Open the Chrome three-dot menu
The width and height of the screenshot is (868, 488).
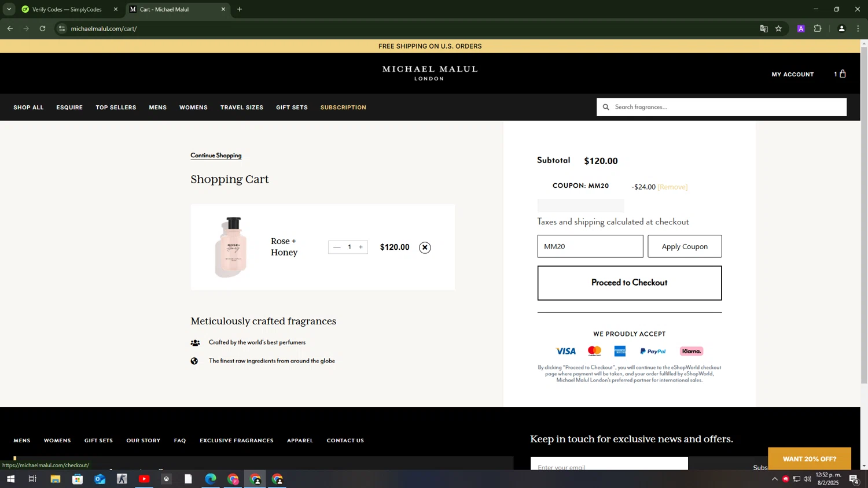click(858, 28)
